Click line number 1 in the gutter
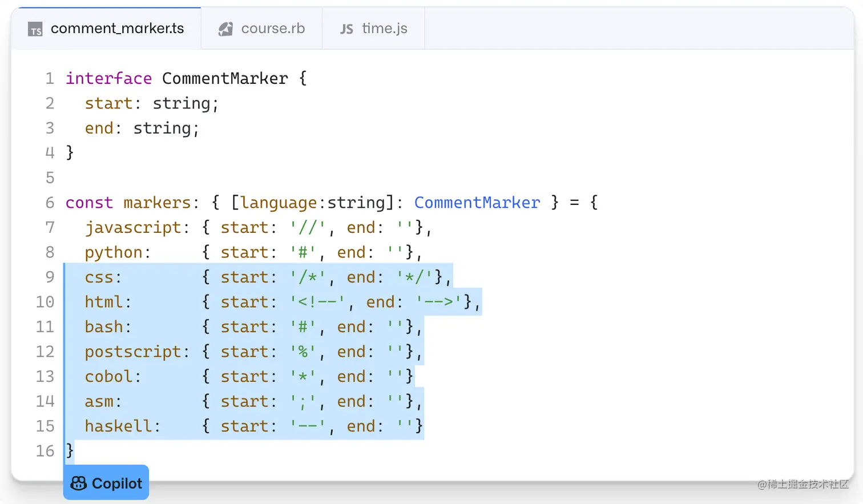This screenshot has height=504, width=863. [50, 78]
